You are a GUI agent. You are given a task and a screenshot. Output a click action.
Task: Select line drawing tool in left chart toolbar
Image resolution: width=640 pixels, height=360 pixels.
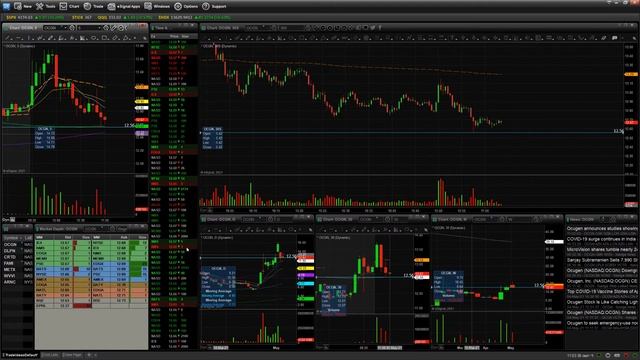[8, 38]
